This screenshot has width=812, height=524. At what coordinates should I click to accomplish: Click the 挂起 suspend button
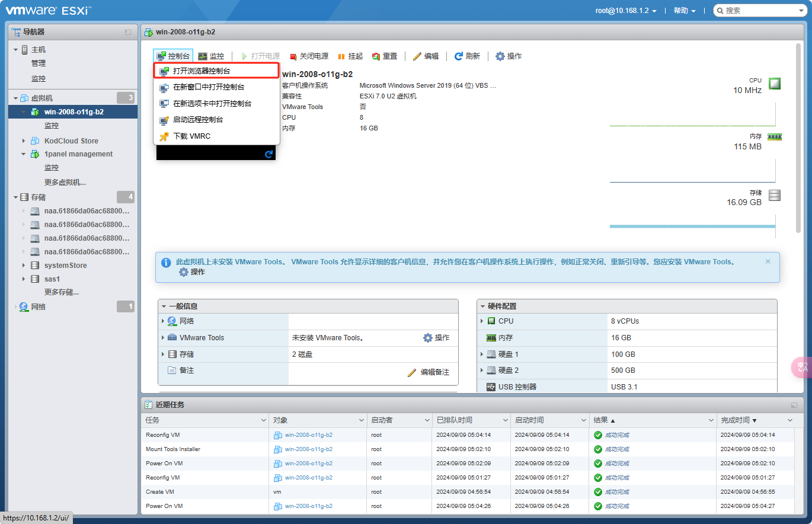(x=350, y=56)
